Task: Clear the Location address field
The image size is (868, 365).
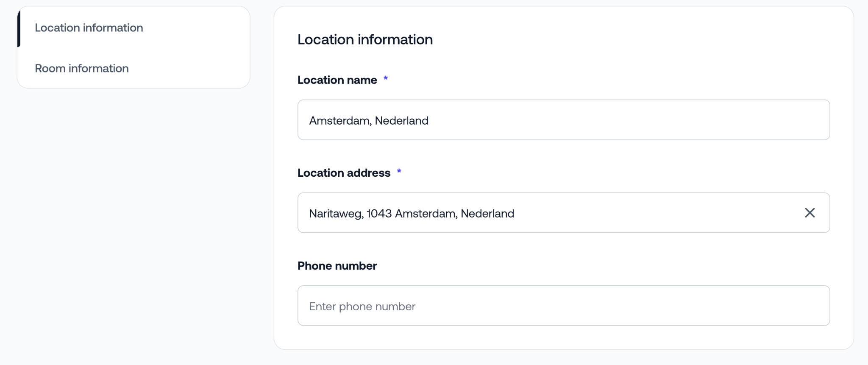Action: coord(810,213)
